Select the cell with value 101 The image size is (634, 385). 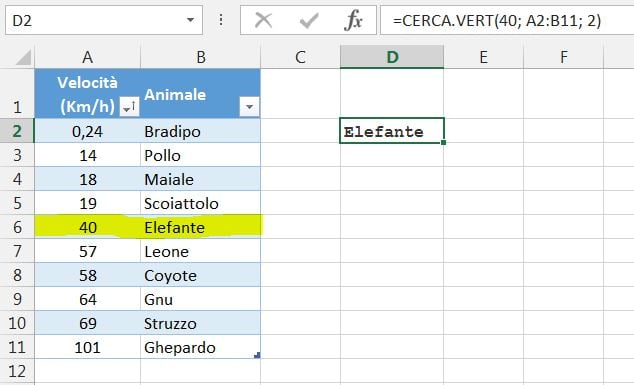87,347
